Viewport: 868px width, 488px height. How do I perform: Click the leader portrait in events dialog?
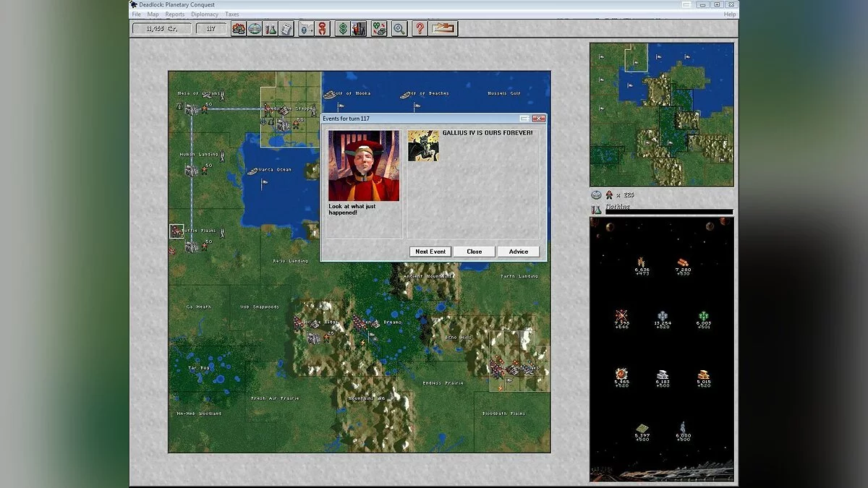tap(364, 166)
